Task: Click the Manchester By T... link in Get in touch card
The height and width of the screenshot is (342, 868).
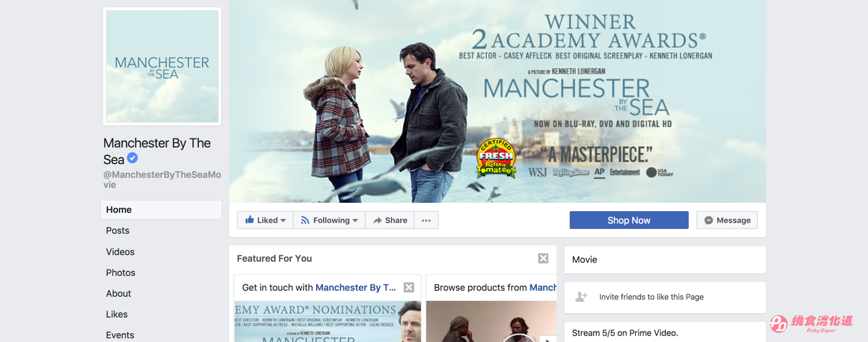Action: click(355, 287)
